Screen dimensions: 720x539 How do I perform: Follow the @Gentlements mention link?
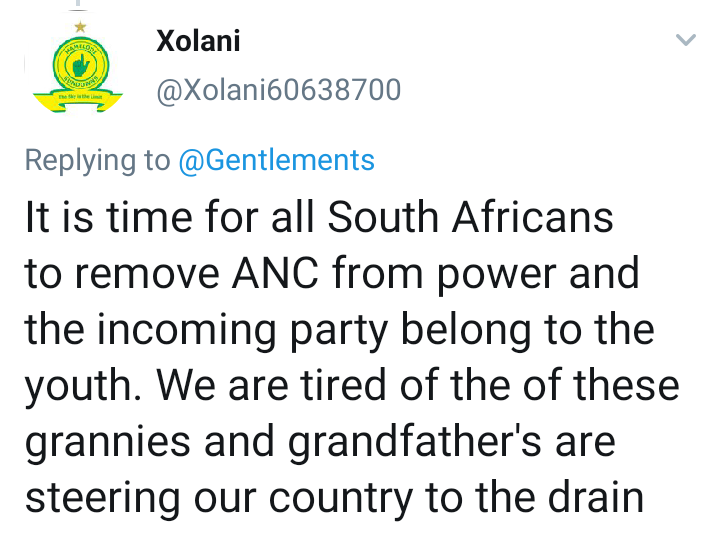click(276, 161)
